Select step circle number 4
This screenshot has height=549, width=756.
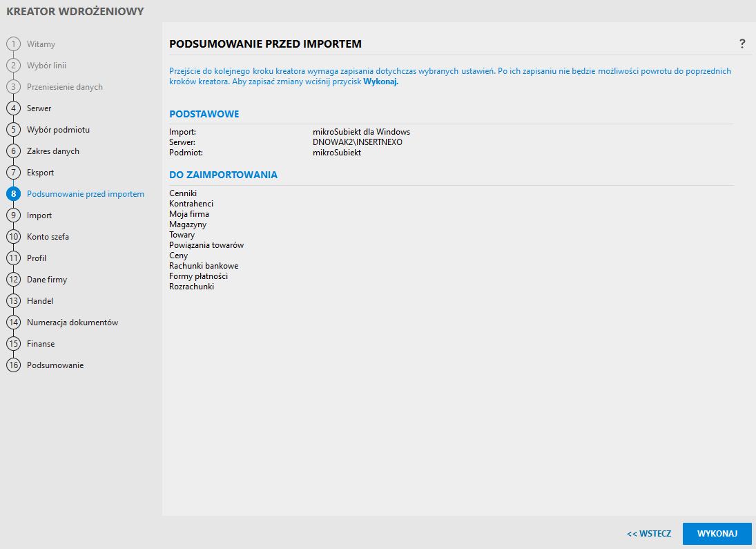tap(14, 108)
